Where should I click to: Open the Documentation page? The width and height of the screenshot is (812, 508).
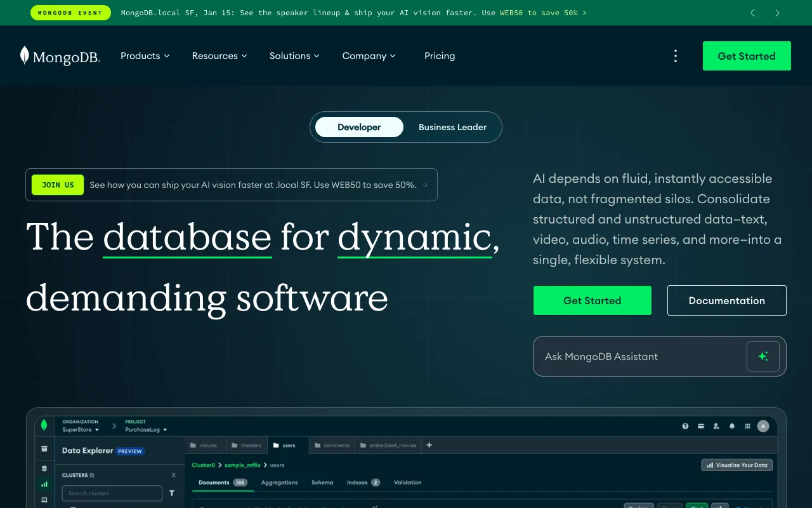[x=726, y=300]
